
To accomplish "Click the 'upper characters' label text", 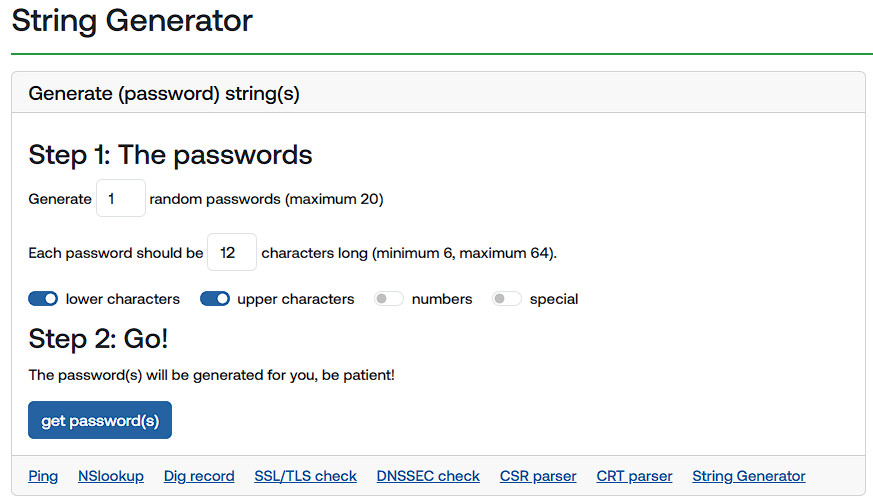I will 296,299.
